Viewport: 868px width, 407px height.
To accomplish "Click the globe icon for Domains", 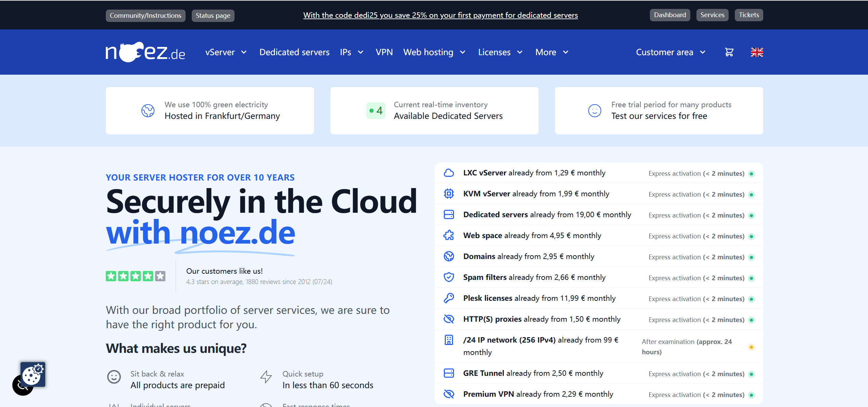I will 449,257.
